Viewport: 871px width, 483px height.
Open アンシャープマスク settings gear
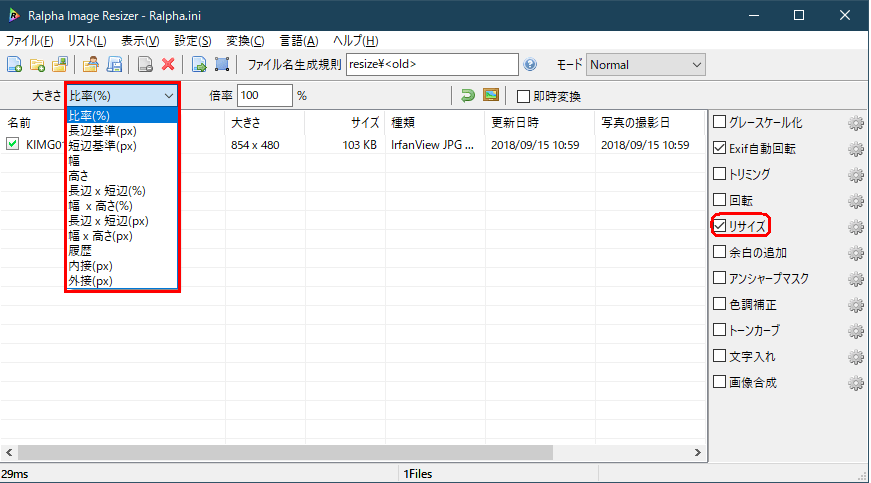pos(856,279)
